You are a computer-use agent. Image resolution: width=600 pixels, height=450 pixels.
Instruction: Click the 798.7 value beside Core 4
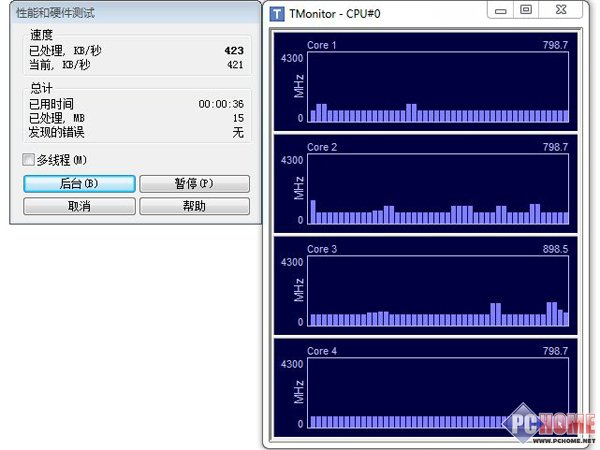click(x=555, y=351)
